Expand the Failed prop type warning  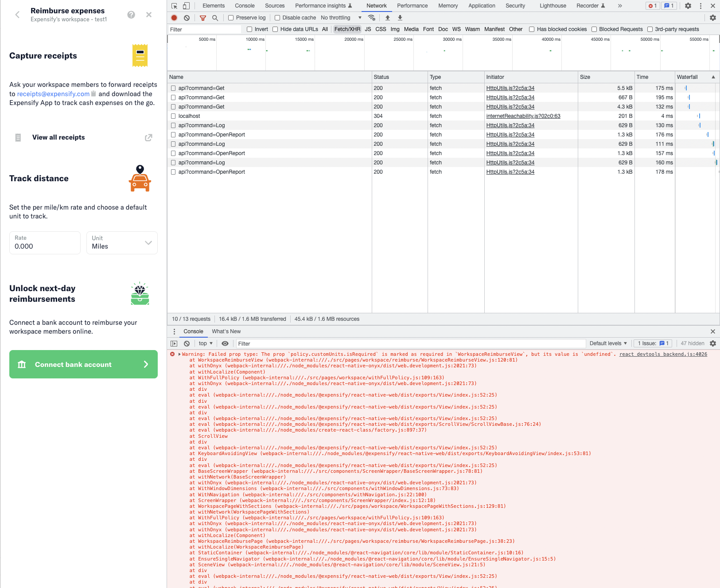(x=179, y=354)
